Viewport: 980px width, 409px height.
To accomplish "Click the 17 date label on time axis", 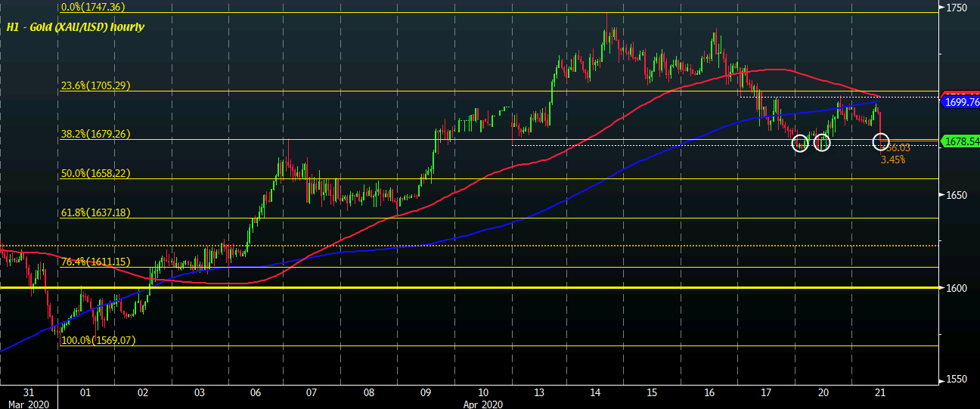I will click(x=766, y=393).
